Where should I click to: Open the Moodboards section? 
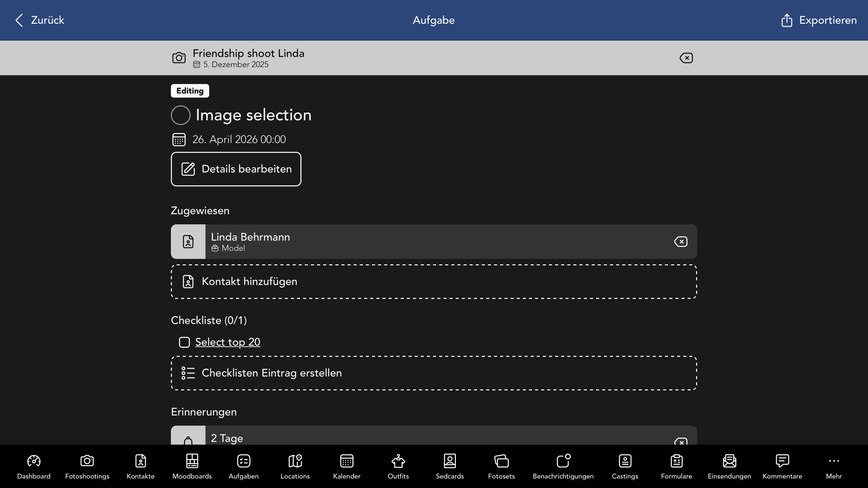coord(192,466)
